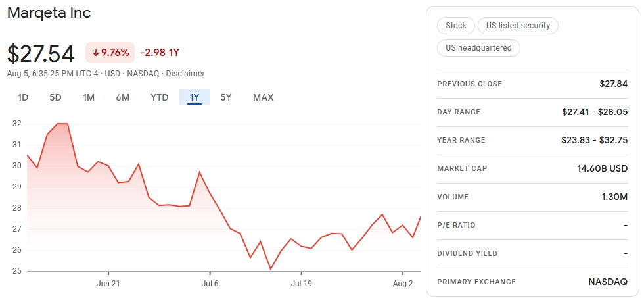Screen dimensions: 644x298
Task: Select the 5D time range tab
Action: click(55, 97)
